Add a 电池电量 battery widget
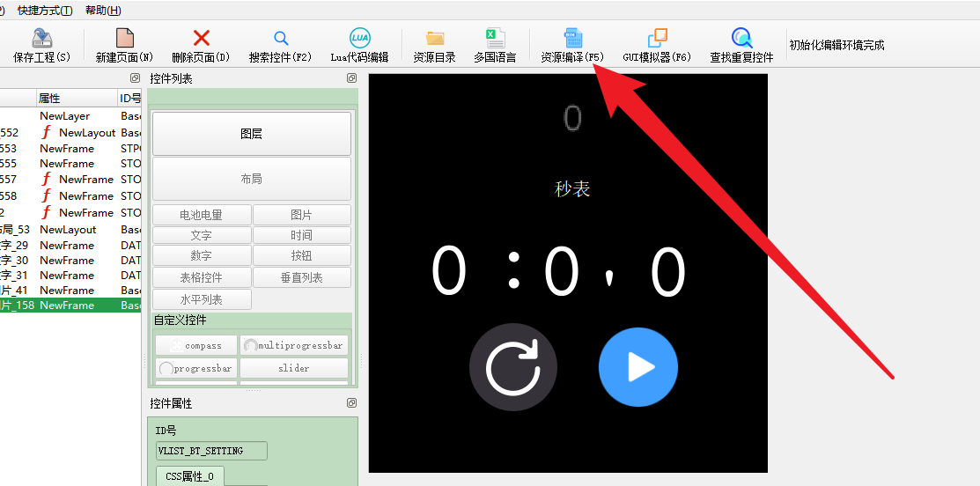Image resolution: width=980 pixels, height=486 pixels. 202,215
